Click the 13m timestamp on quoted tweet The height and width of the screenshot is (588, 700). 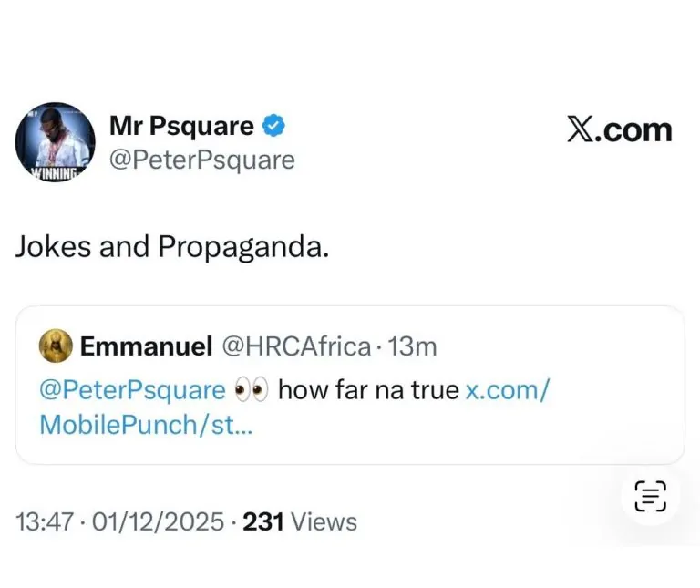coord(413,346)
